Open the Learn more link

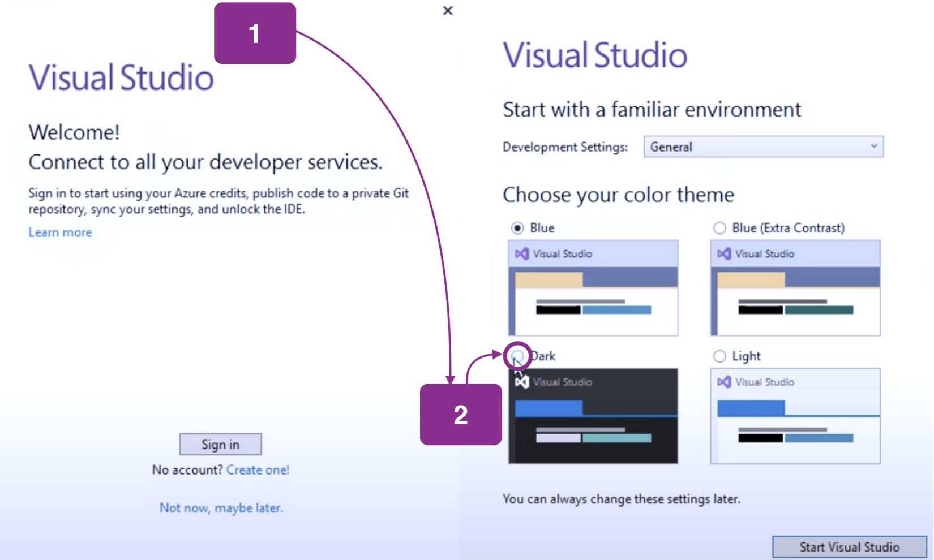(x=60, y=232)
